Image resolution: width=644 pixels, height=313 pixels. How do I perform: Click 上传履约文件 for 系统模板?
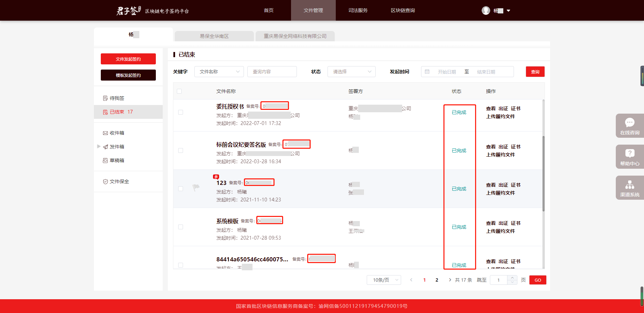(501, 231)
